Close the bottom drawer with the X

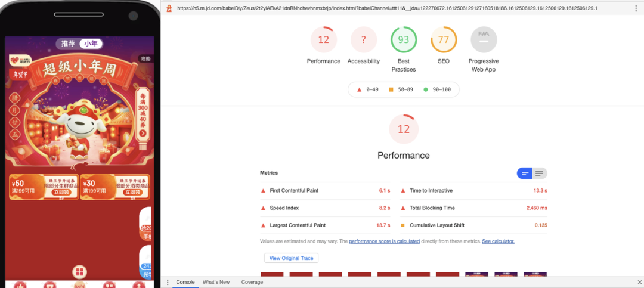click(x=639, y=282)
